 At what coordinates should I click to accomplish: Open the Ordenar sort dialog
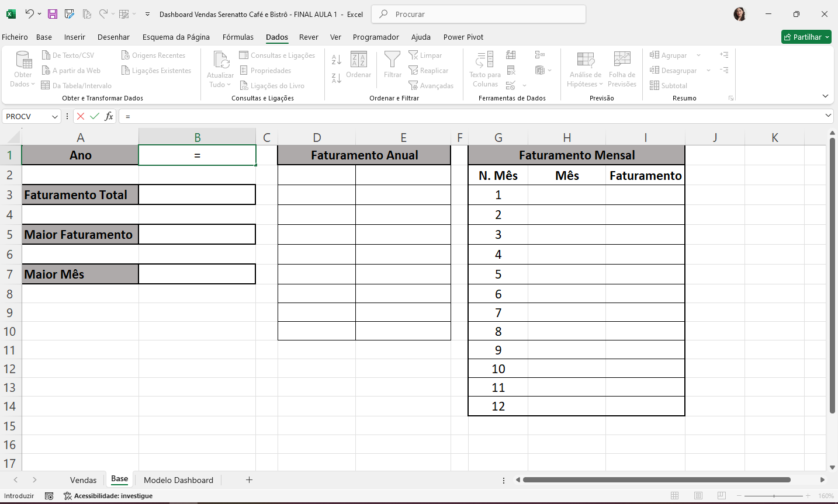click(x=358, y=65)
